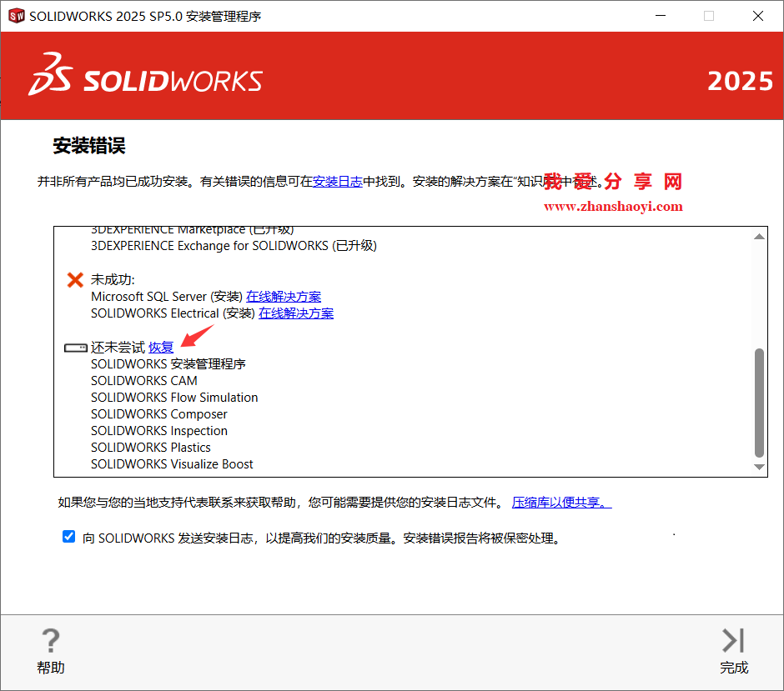
Task: Click the not-yet-attempted drive icon
Action: (x=76, y=348)
